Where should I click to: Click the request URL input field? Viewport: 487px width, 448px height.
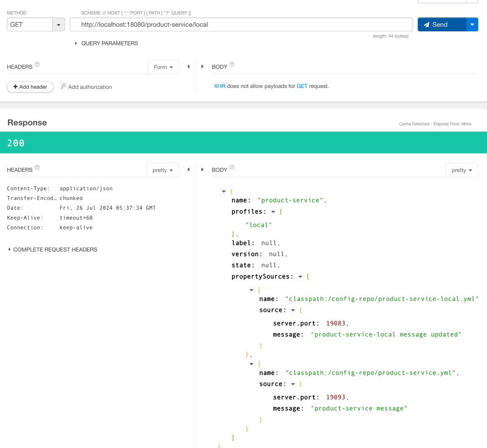click(241, 25)
